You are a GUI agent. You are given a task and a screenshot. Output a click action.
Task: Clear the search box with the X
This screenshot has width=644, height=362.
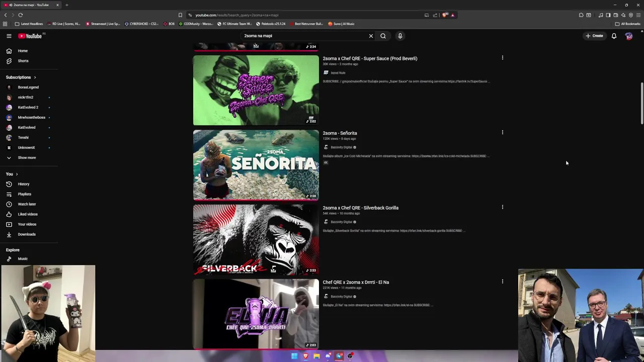[x=371, y=36]
